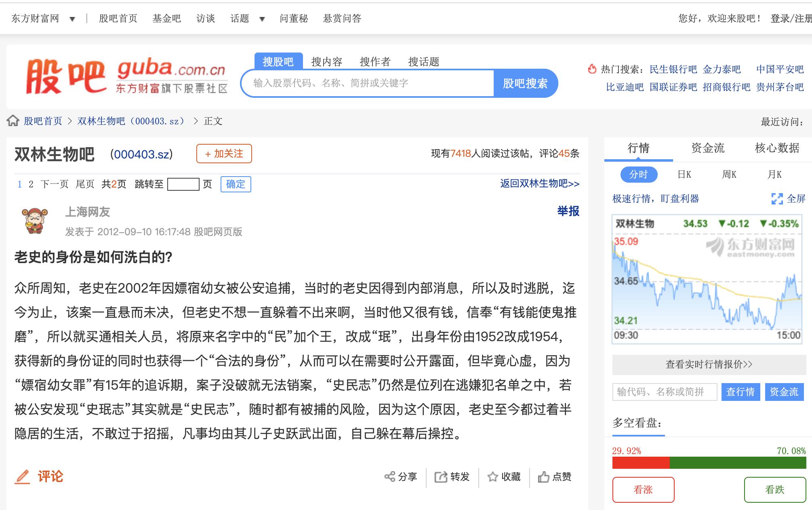812x510 pixels.
Task: Open hot search 贵州茅台吧
Action: click(780, 87)
